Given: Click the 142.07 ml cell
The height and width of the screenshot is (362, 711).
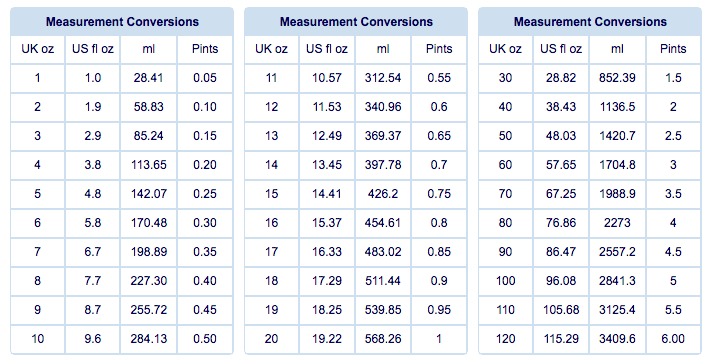Looking at the screenshot, I should coord(149,194).
